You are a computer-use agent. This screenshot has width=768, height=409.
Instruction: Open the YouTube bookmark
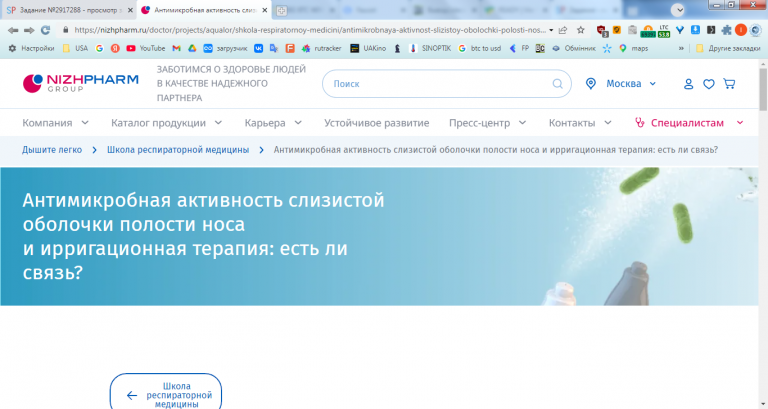[145, 48]
